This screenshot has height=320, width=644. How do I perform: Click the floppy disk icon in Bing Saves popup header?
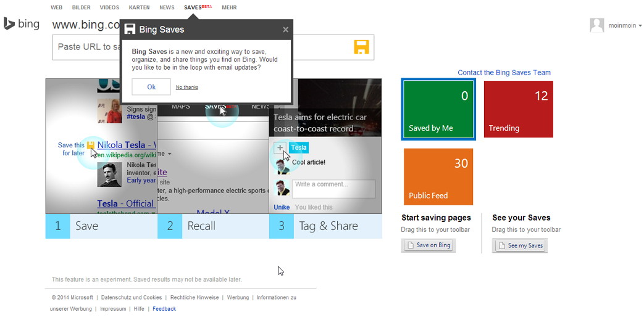pyautogui.click(x=130, y=29)
